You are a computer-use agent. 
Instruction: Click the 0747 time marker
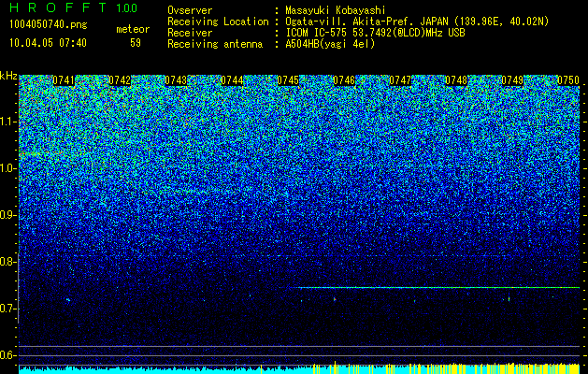(400, 80)
